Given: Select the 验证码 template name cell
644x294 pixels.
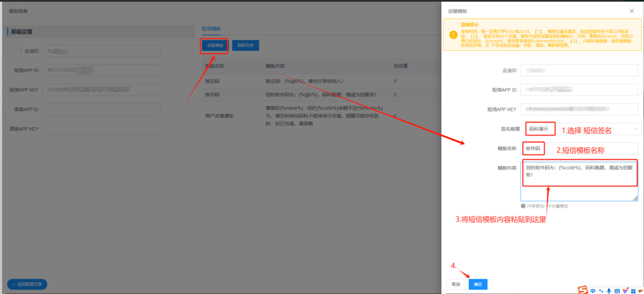Looking at the screenshot, I should 212,81.
